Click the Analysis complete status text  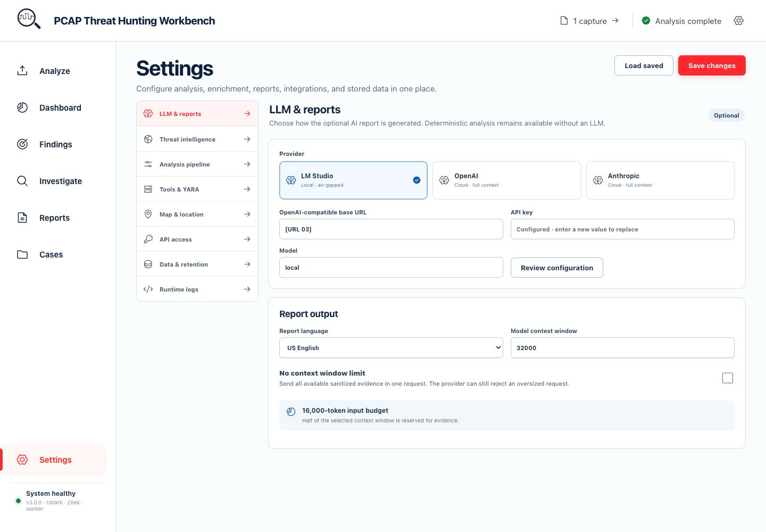(688, 21)
